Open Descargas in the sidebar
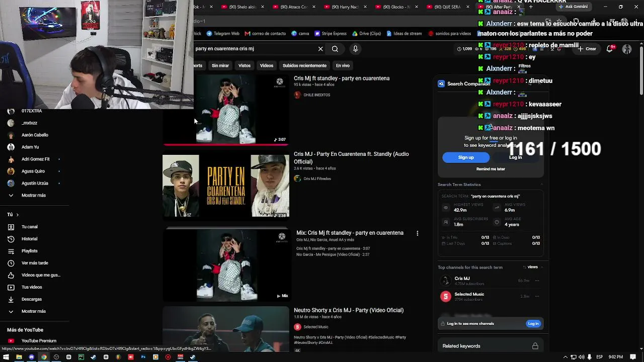 [31, 299]
